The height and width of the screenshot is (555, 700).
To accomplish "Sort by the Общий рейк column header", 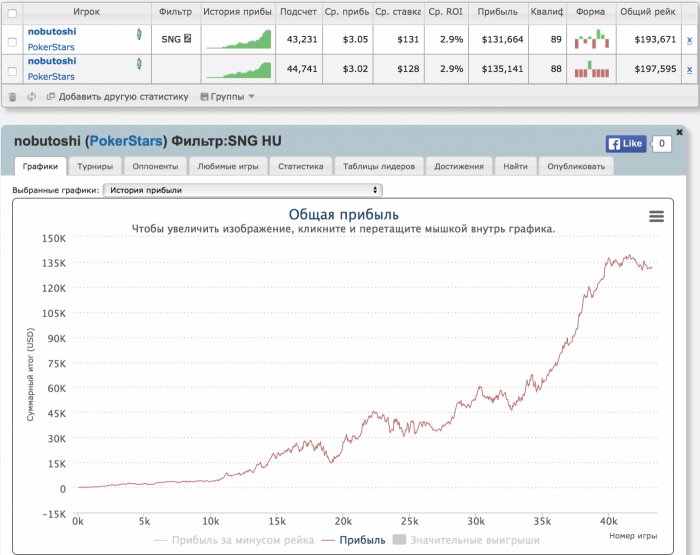I will [648, 12].
